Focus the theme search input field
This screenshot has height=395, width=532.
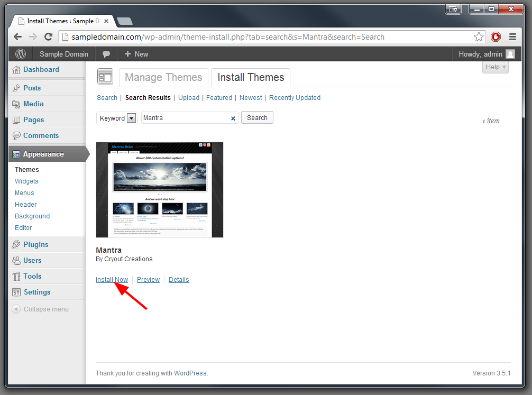190,118
